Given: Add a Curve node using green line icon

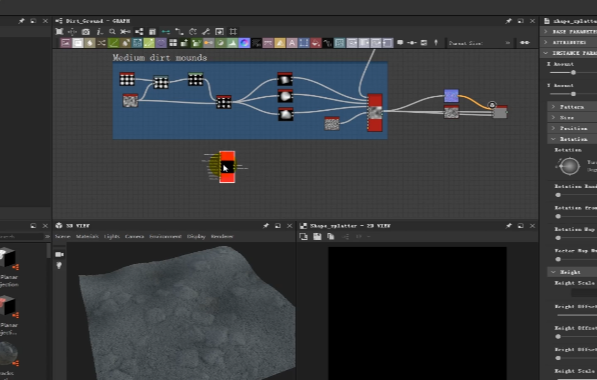Looking at the screenshot, I should click(113, 43).
